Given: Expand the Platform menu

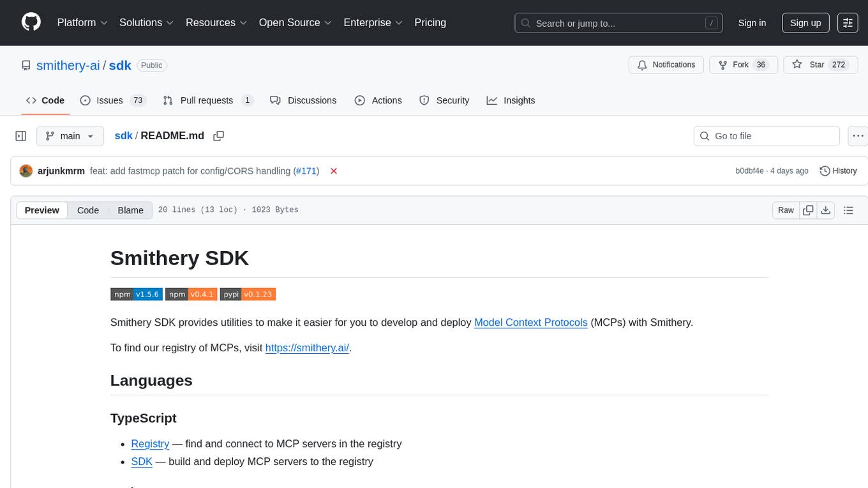Looking at the screenshot, I should [x=82, y=22].
